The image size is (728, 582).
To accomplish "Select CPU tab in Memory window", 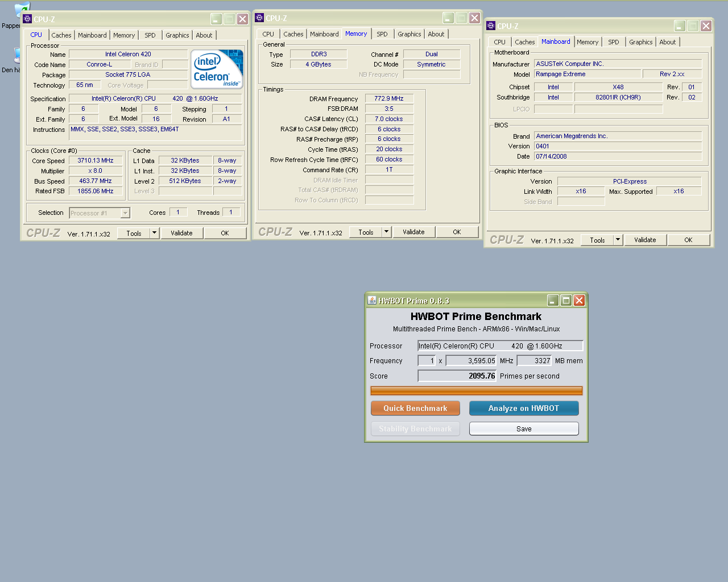I will [x=268, y=34].
